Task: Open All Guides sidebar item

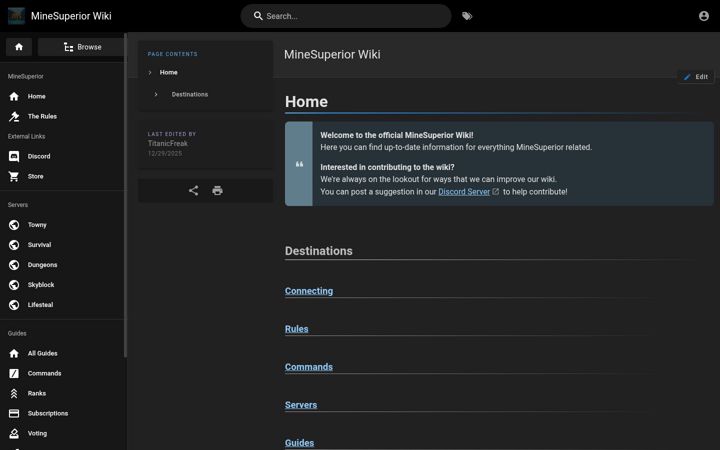Action: [62, 354]
